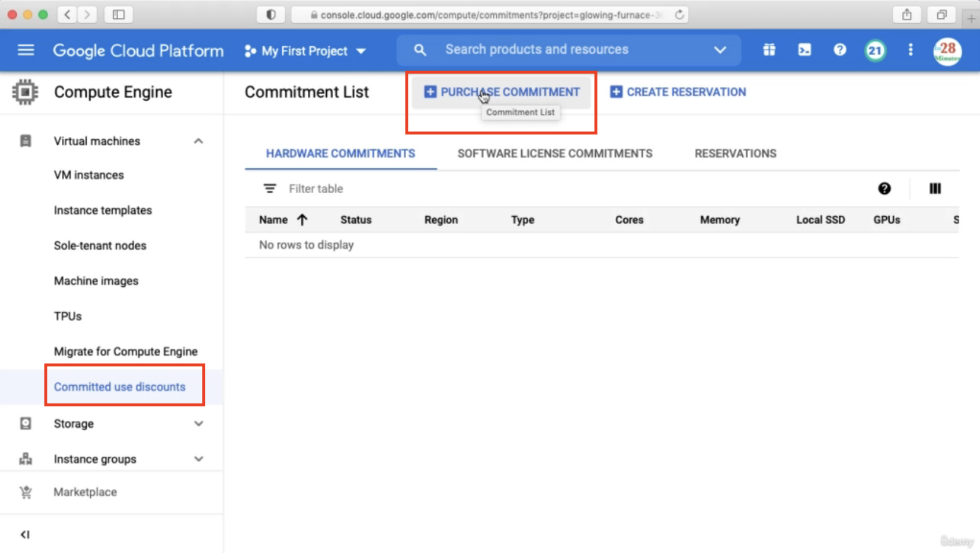Image resolution: width=980 pixels, height=554 pixels.
Task: Click the Virtual machines section icon
Action: (25, 141)
